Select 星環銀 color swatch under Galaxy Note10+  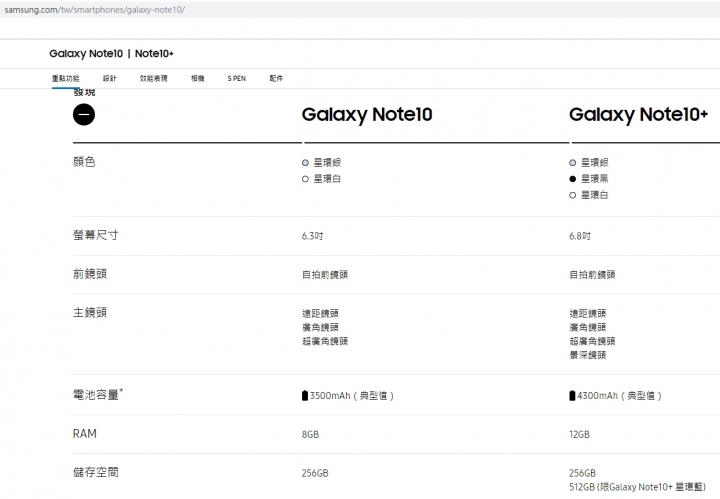tap(573, 163)
